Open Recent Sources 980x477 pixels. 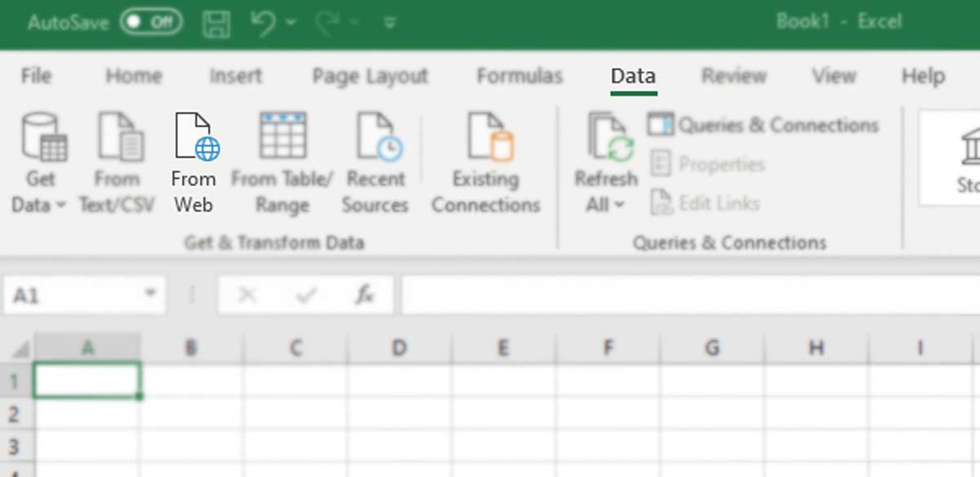pos(376,159)
